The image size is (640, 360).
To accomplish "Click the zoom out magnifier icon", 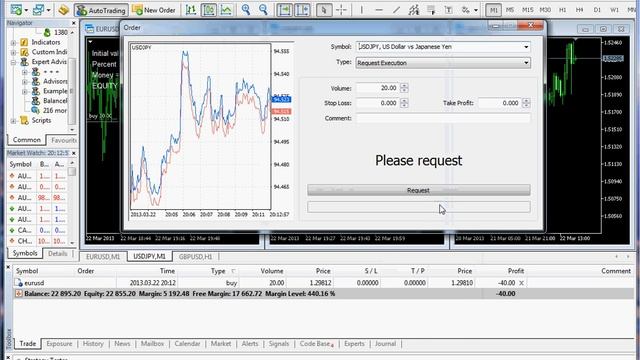I will click(263, 10).
